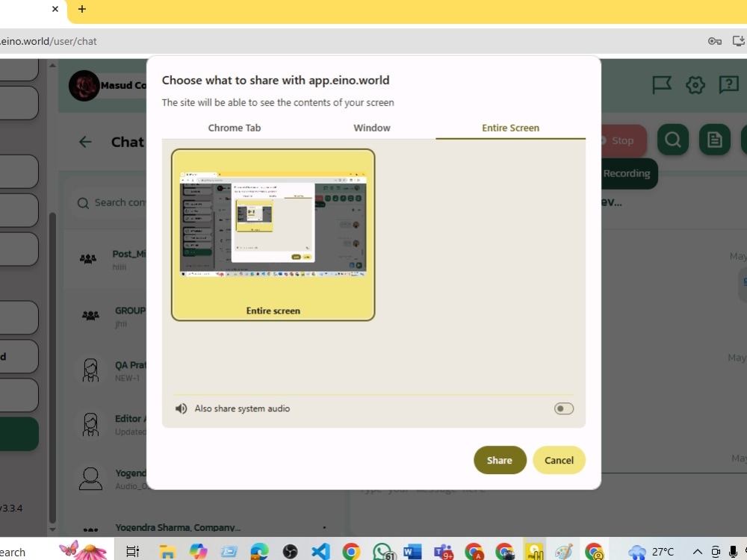Open the Post_Mi group conversation
This screenshot has height=560, width=747.
point(106,260)
